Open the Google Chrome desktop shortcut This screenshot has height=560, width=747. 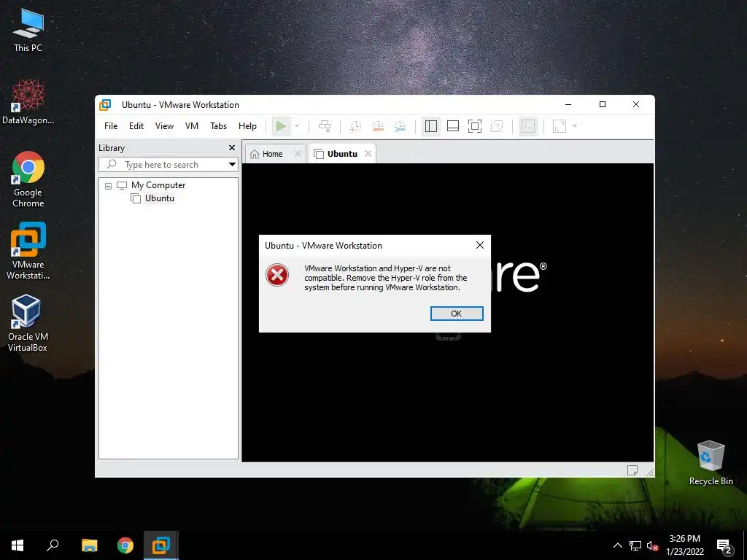(28, 179)
